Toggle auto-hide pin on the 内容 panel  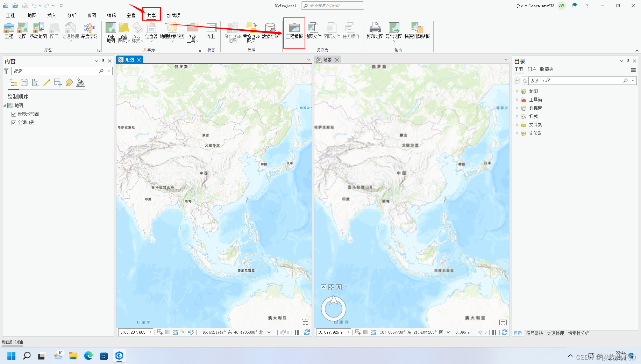click(x=103, y=60)
